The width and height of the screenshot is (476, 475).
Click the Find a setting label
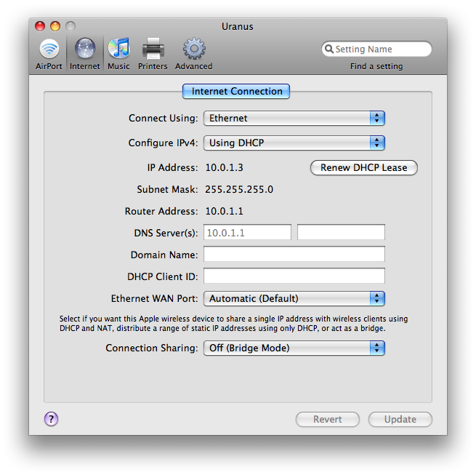pos(376,66)
